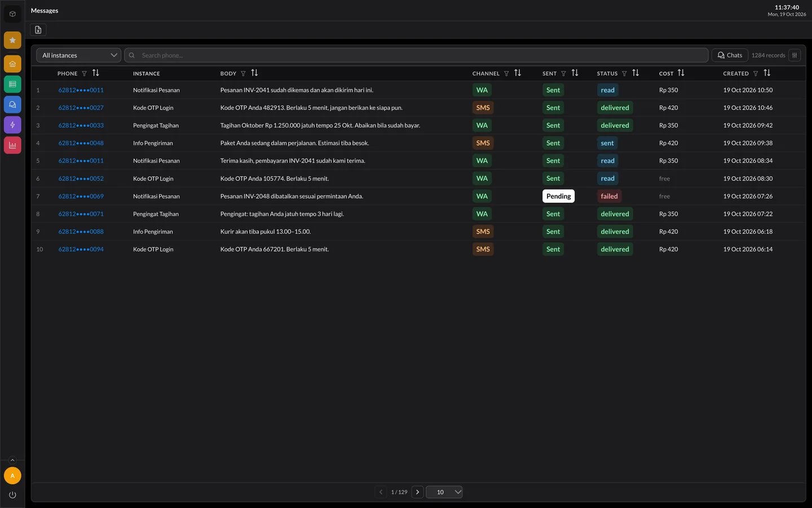This screenshot has height=508, width=812.
Task: Open the page size dropdown showing 10
Action: coord(444,492)
